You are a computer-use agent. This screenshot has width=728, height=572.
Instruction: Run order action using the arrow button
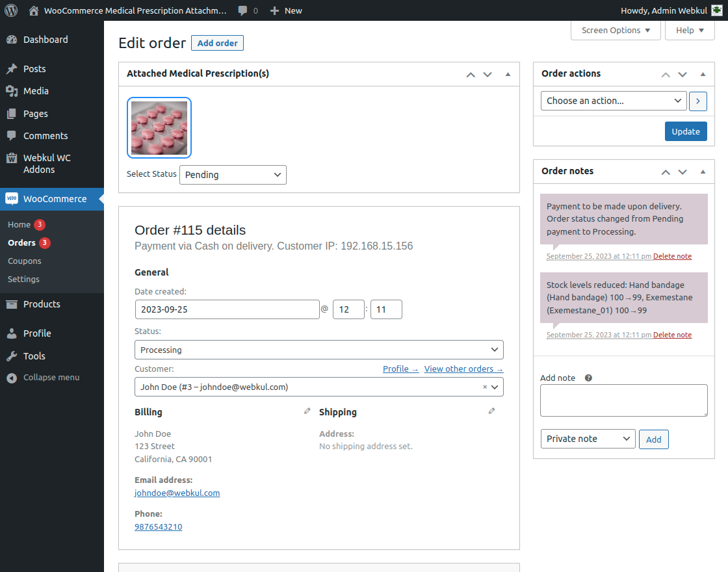(x=698, y=101)
